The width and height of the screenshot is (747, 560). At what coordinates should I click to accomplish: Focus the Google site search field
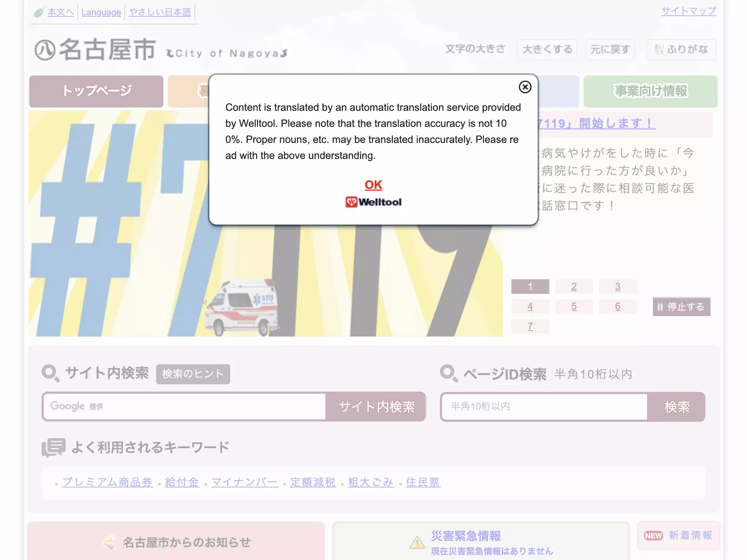pos(185,407)
